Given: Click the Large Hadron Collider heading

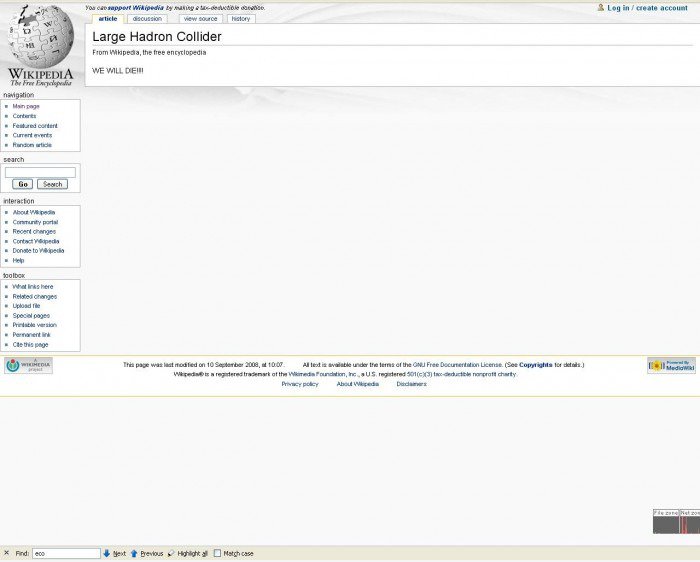Looking at the screenshot, I should pos(157,37).
